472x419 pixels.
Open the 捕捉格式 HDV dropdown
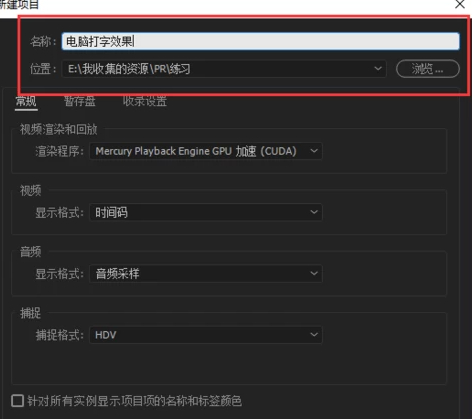[206, 335]
